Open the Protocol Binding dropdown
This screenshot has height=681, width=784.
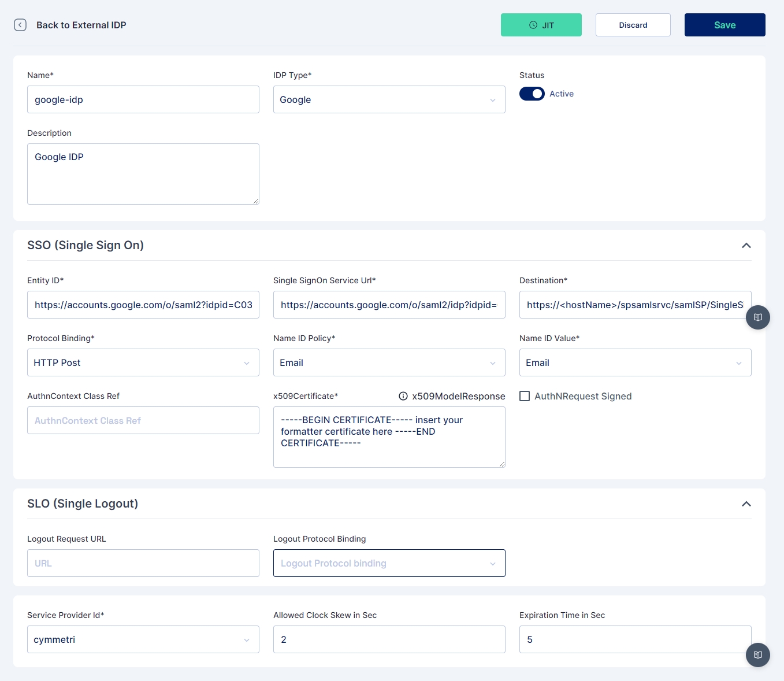click(x=143, y=362)
